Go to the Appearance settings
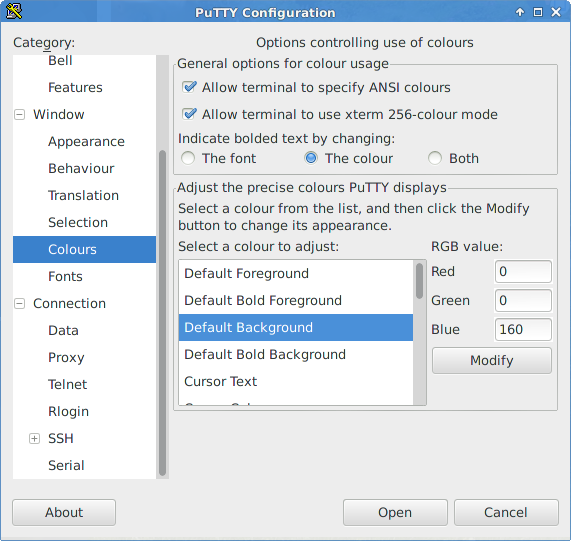Image resolution: width=571 pixels, height=541 pixels. [86, 142]
